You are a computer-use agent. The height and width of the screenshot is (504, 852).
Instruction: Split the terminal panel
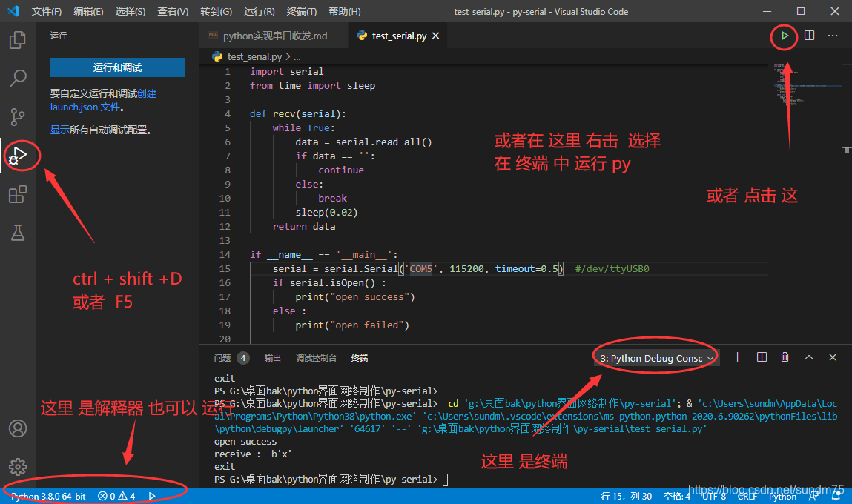(762, 357)
